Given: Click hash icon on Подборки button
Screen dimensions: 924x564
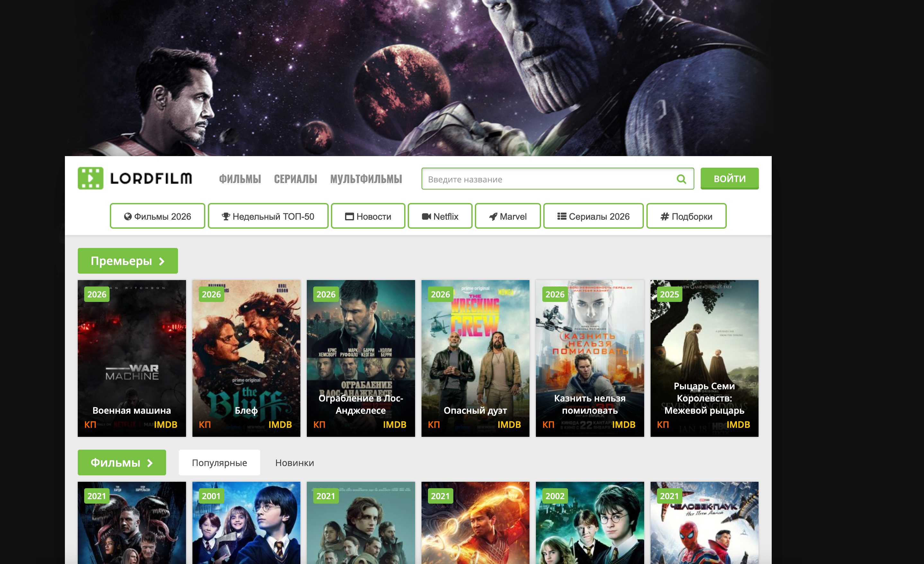Looking at the screenshot, I should pyautogui.click(x=664, y=216).
